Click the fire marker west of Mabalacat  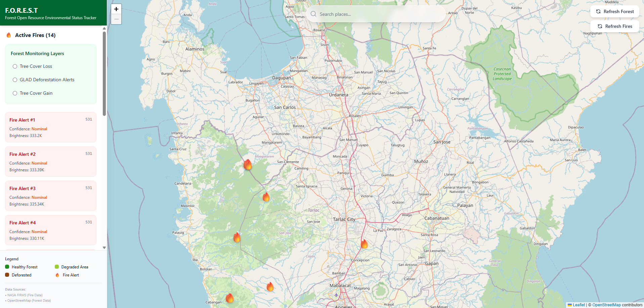(x=270, y=287)
